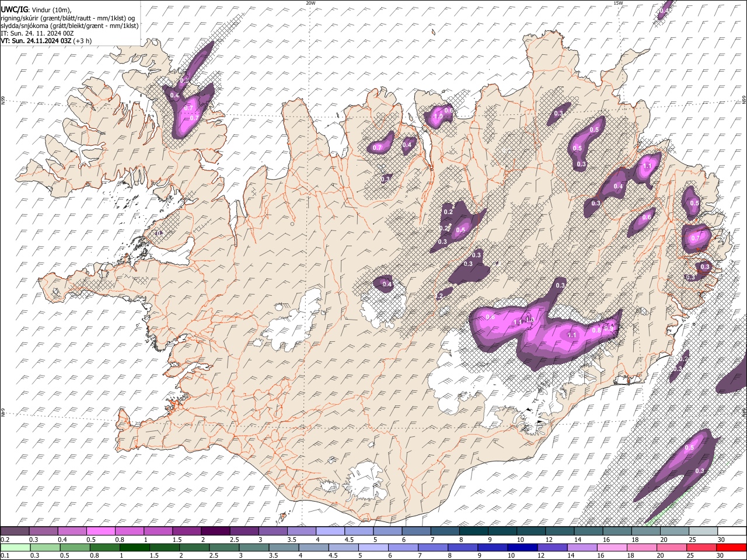Click the 0.8 value in the large southeast snow area
This screenshot has height=560, width=747.
596,330
